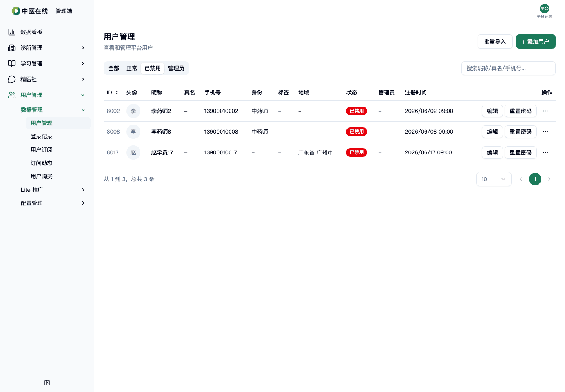The height and width of the screenshot is (392, 565).
Task: Click avatar 赵 for user 8017
Action: click(133, 152)
